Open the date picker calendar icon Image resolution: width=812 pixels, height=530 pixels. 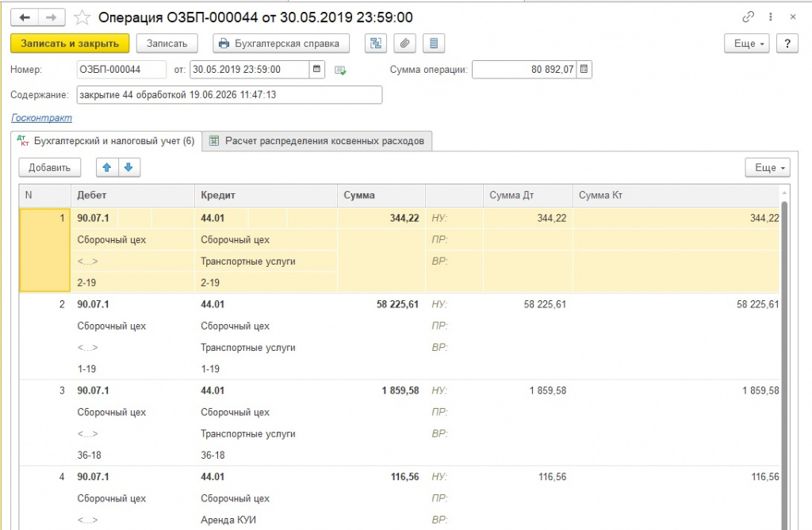pyautogui.click(x=317, y=69)
